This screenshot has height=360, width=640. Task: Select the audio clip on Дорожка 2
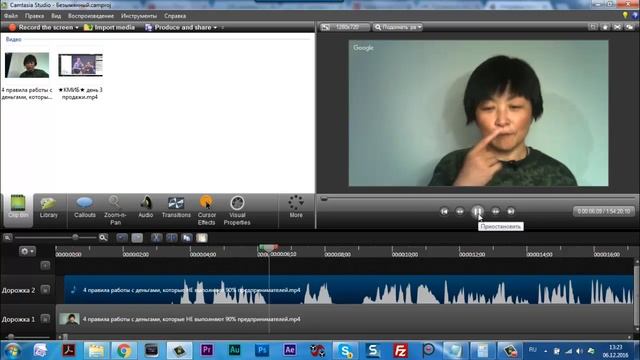tap(349, 290)
